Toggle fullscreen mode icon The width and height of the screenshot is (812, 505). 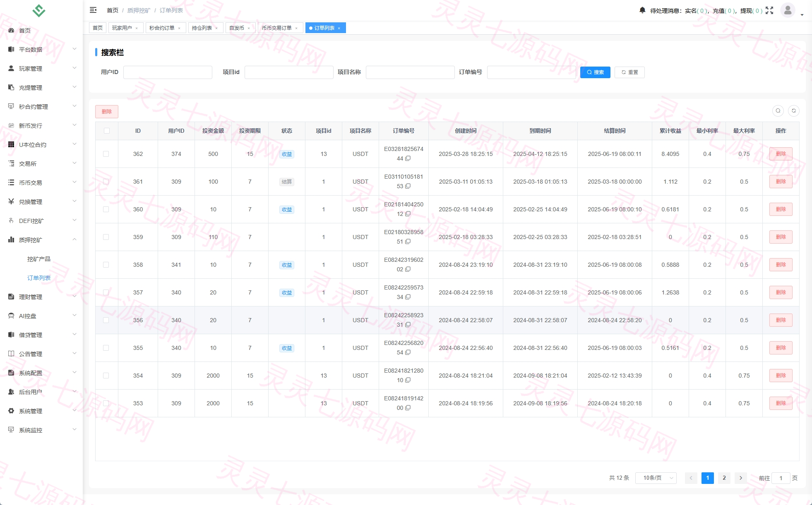click(x=769, y=10)
